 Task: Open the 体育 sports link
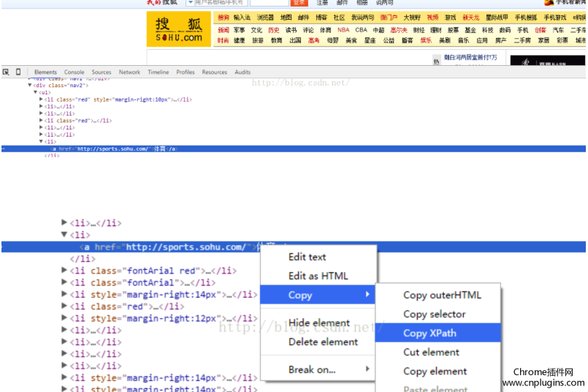coord(326,30)
